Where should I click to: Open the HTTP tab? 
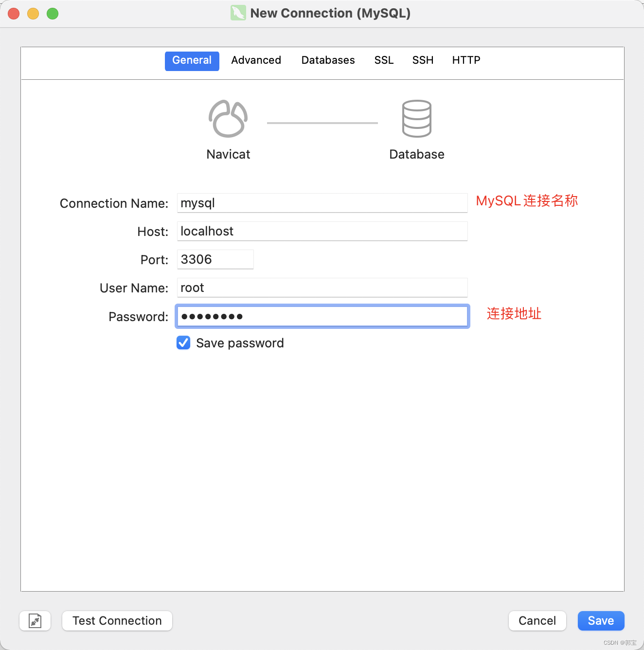465,60
